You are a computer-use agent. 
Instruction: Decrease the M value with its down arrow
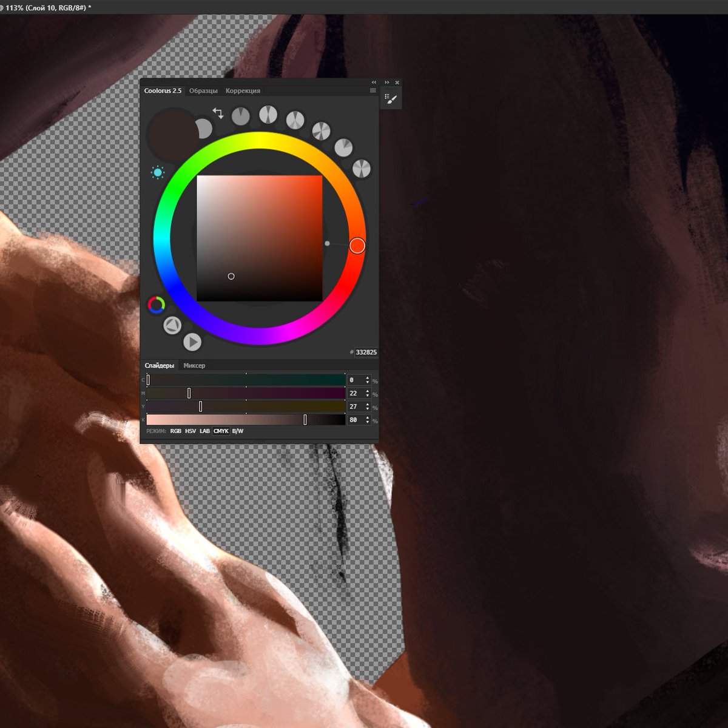(x=367, y=396)
